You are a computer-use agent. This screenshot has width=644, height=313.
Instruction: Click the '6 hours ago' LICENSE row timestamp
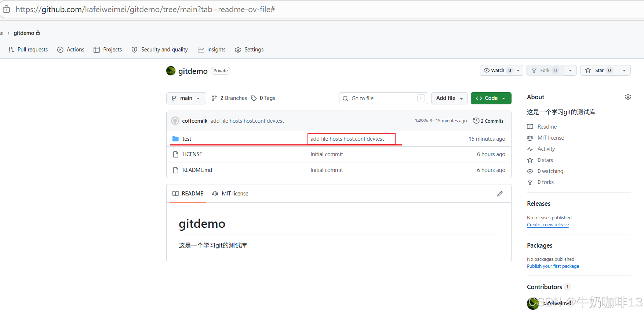click(491, 154)
